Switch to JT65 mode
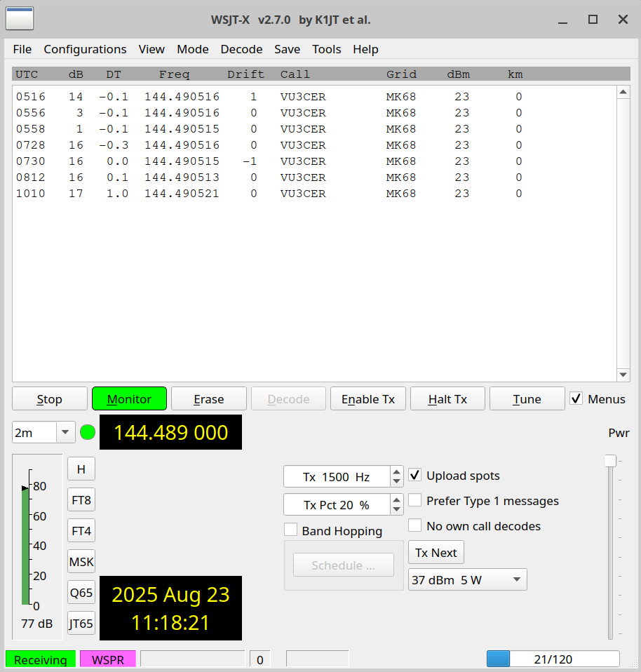The width and height of the screenshot is (641, 672). click(81, 623)
